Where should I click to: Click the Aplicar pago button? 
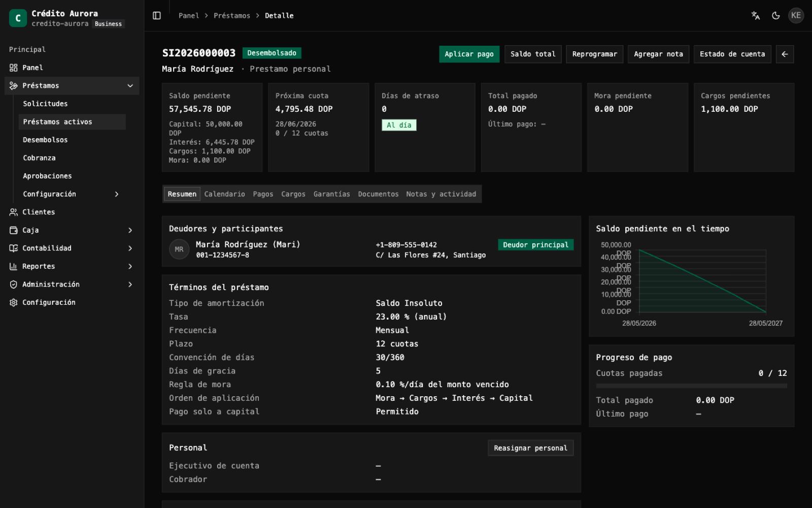469,54
